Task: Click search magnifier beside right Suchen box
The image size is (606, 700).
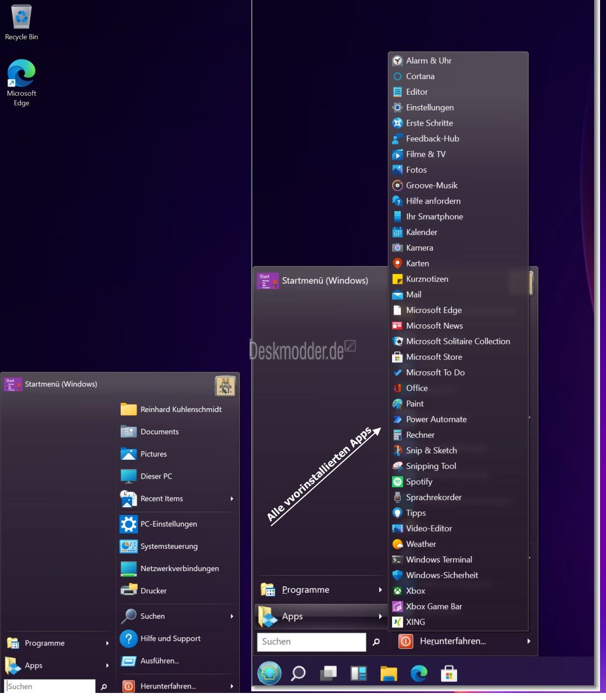Action: 376,642
